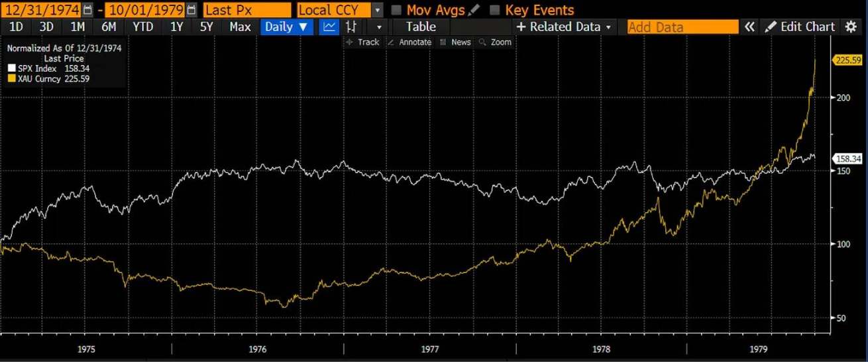
Task: Click the 225.59 price tag on axis
Action: pyautogui.click(x=847, y=60)
